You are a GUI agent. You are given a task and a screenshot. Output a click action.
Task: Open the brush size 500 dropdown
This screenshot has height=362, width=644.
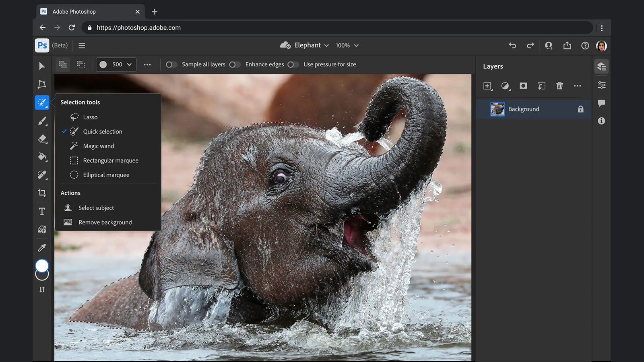tap(116, 64)
